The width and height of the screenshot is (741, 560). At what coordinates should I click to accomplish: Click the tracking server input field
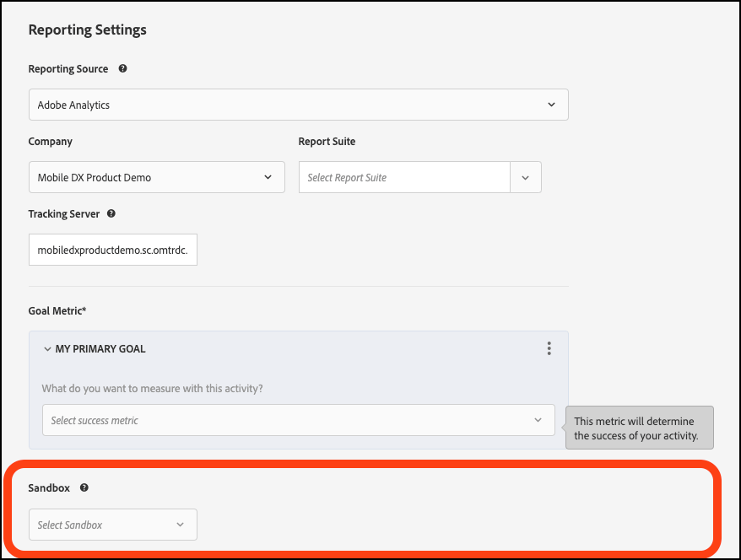pyautogui.click(x=112, y=249)
